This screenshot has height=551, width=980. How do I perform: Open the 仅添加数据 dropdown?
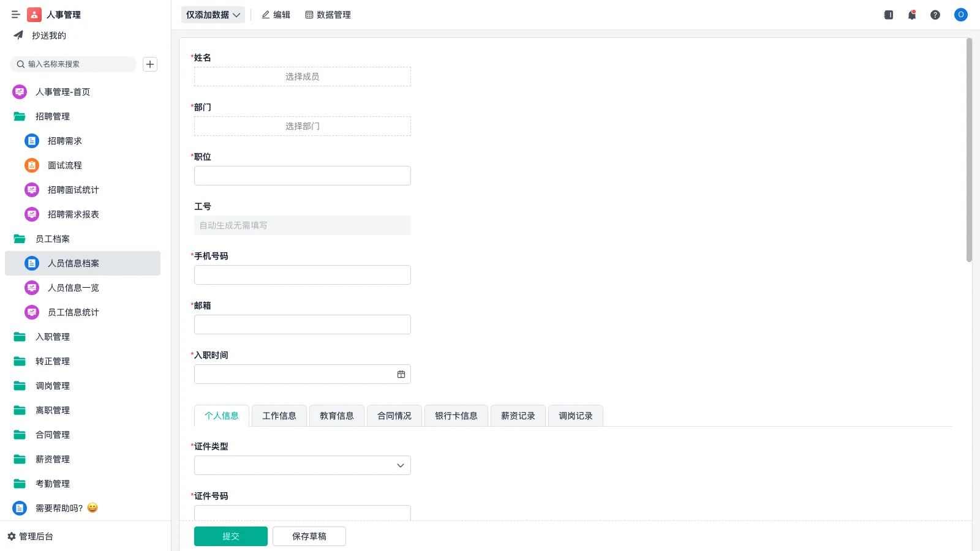click(x=213, y=14)
